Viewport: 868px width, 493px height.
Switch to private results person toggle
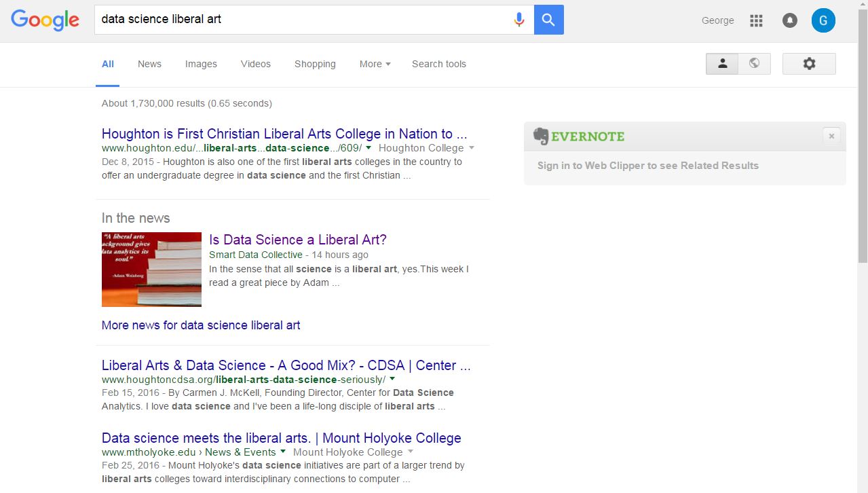(x=722, y=64)
